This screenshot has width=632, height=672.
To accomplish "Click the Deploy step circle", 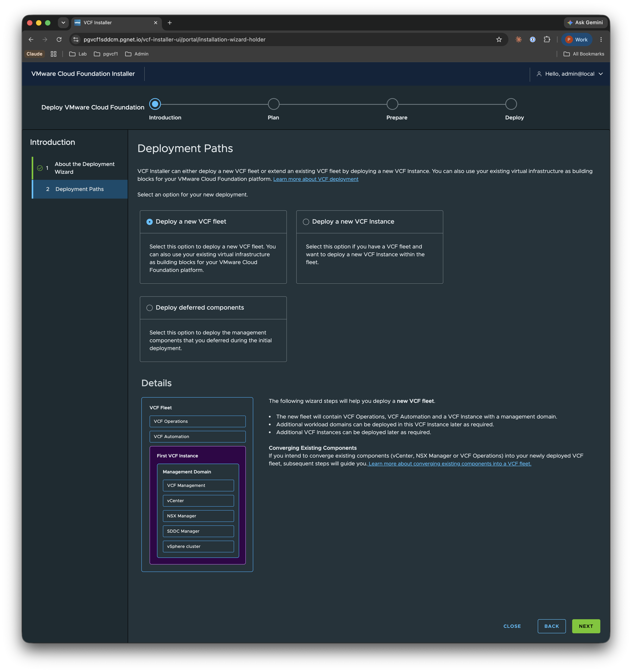I will pos(511,104).
